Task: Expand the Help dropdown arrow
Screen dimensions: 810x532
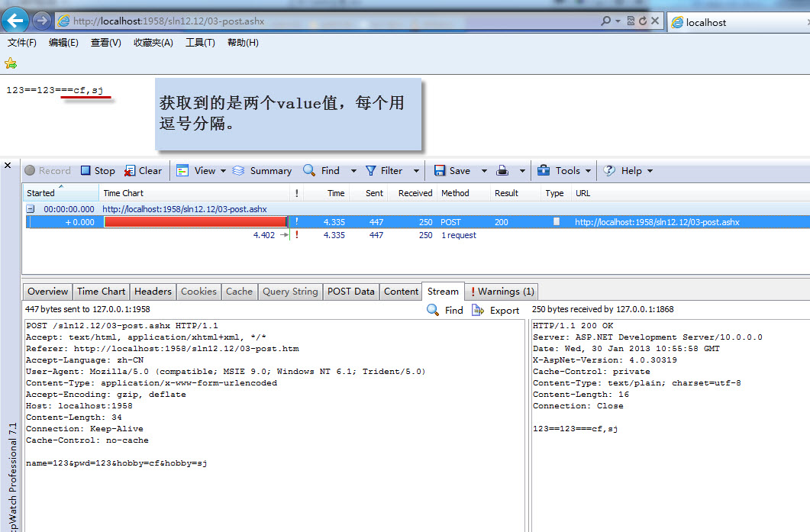Action: pyautogui.click(x=650, y=171)
